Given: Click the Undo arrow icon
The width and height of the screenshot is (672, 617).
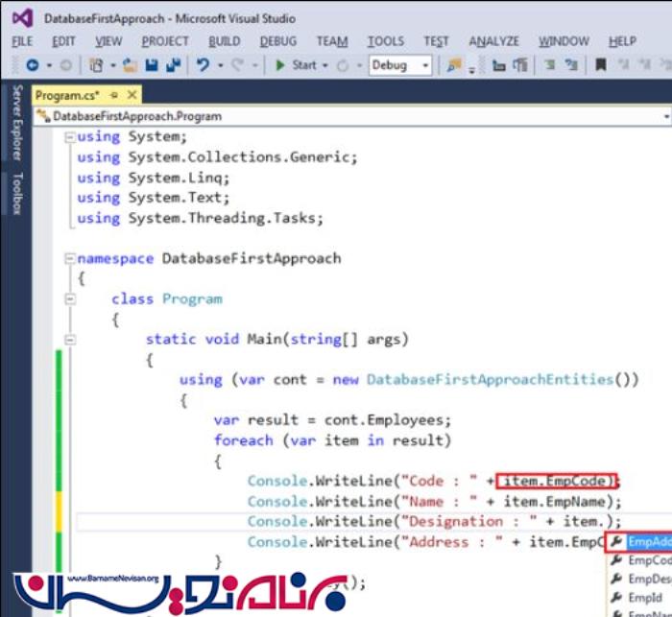Looking at the screenshot, I should tap(203, 65).
